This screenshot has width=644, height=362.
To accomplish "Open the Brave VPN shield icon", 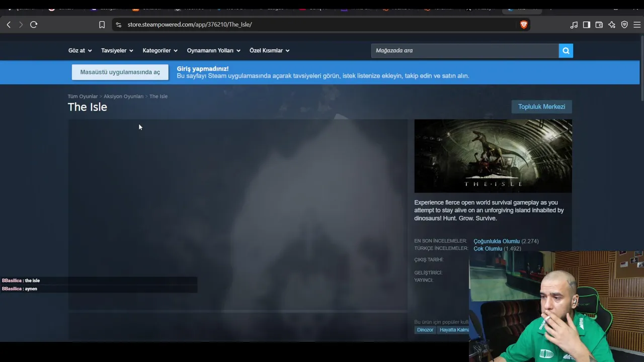I will pyautogui.click(x=624, y=25).
